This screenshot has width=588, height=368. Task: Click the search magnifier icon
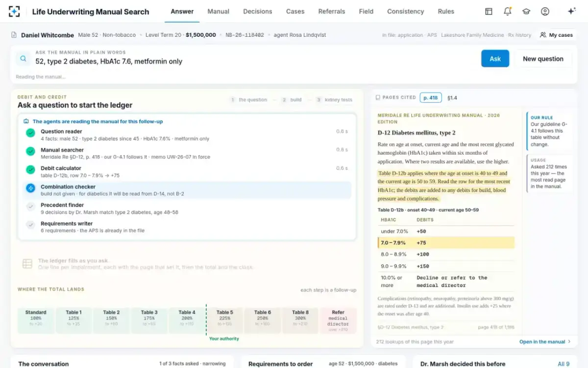coord(23,59)
